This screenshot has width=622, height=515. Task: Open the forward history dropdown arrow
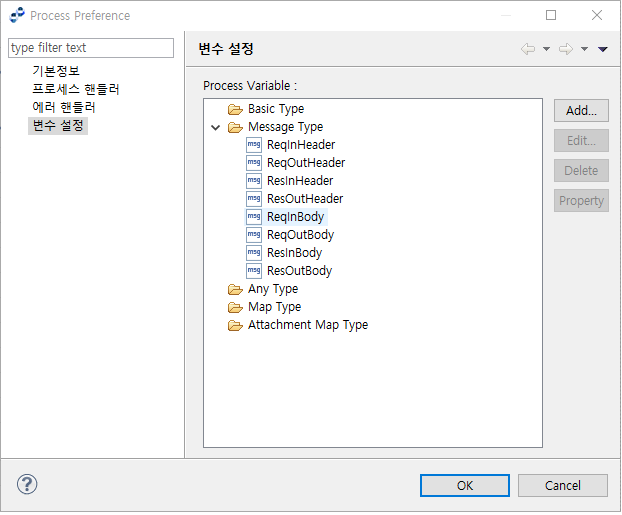click(x=584, y=49)
